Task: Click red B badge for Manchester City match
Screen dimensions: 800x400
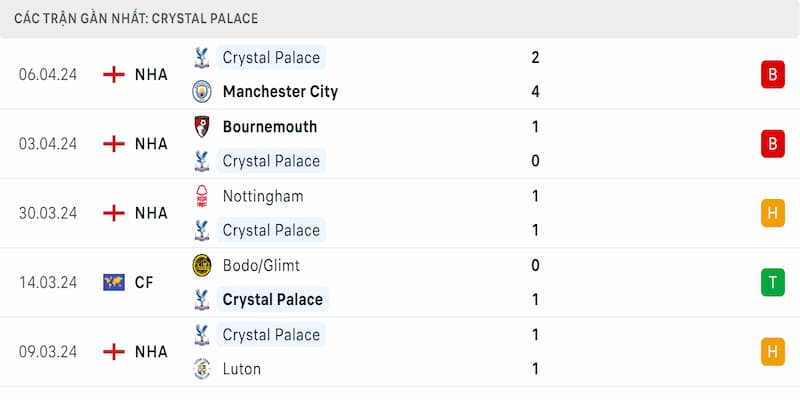Action: [773, 74]
